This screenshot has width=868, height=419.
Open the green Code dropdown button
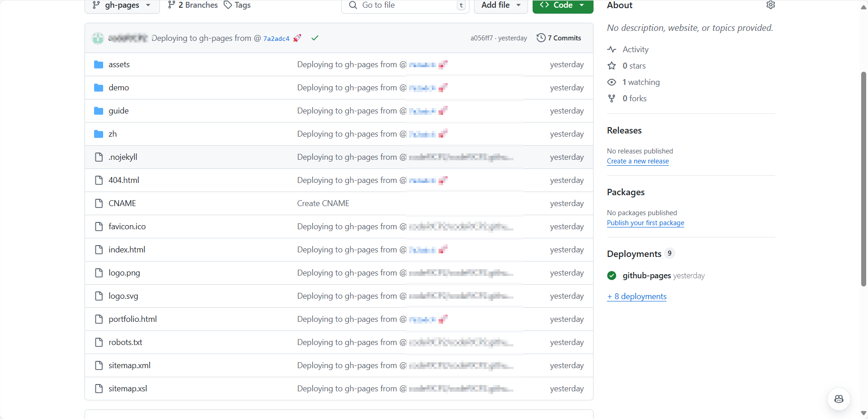click(563, 5)
